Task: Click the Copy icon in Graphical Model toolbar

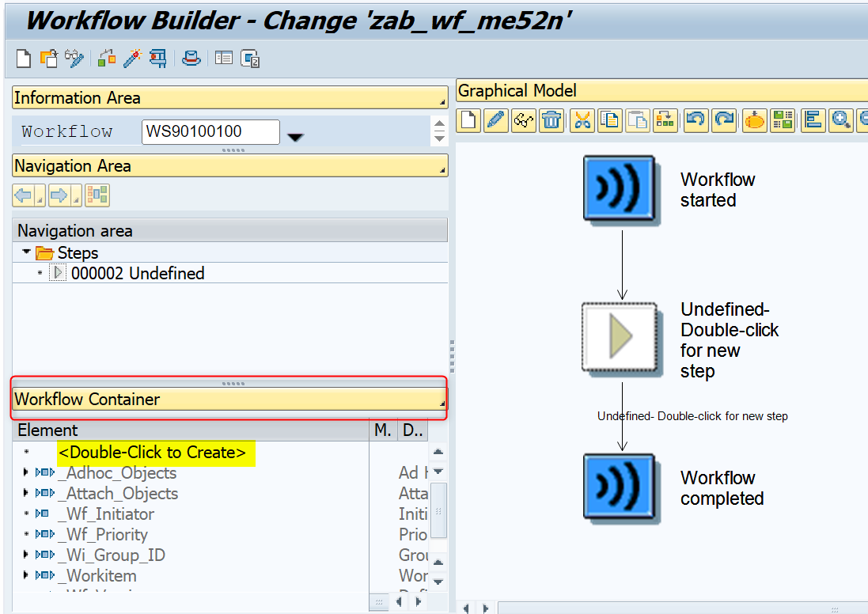Action: (610, 119)
